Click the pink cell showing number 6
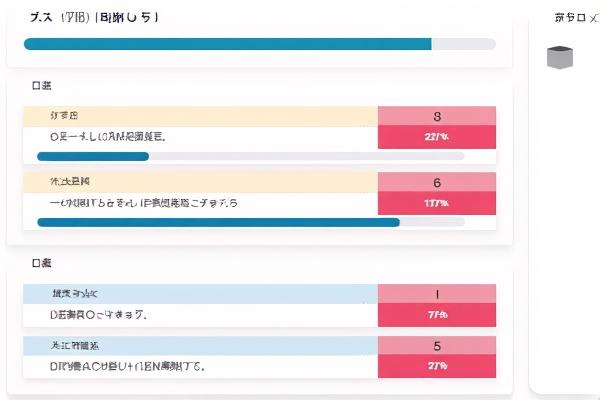600x400 pixels. click(x=437, y=182)
